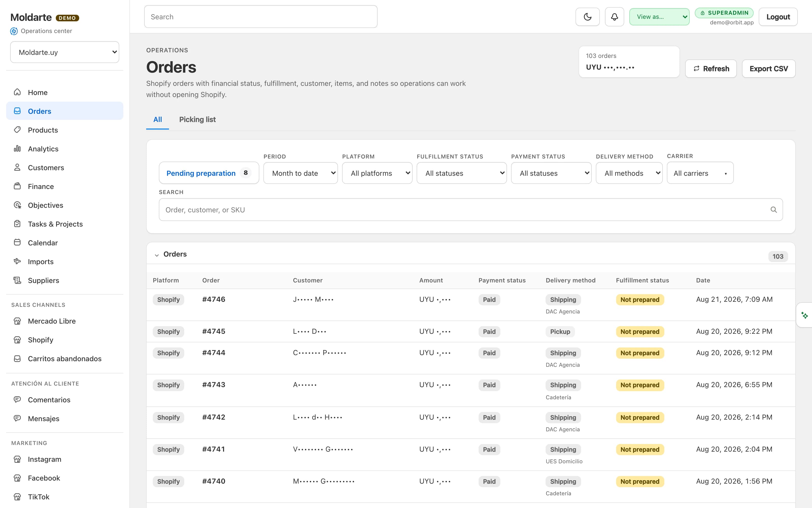Click the Operations center logo icon

(14, 31)
